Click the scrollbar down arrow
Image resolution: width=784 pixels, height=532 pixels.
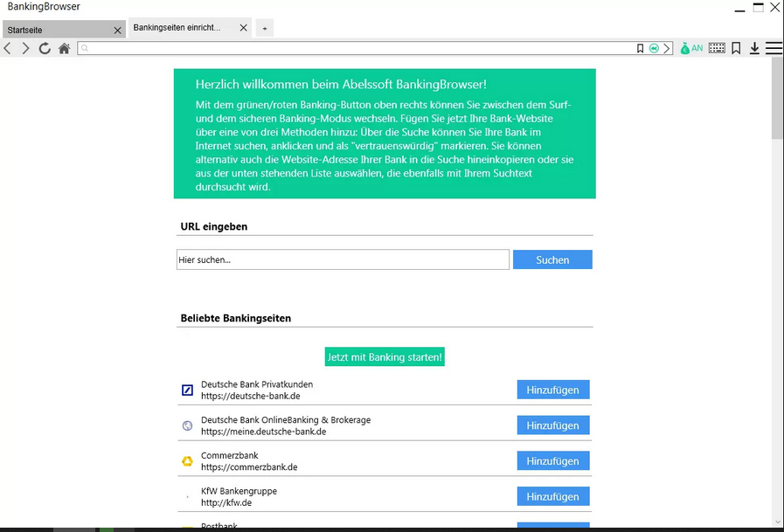tap(778, 522)
